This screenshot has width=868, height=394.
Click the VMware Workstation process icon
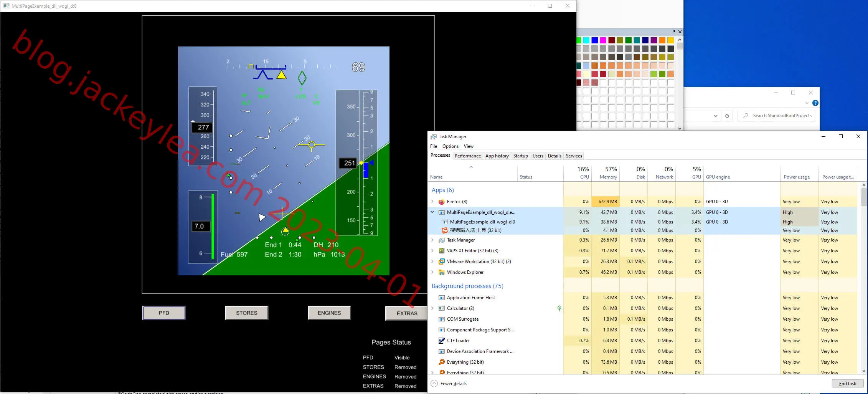coord(442,262)
